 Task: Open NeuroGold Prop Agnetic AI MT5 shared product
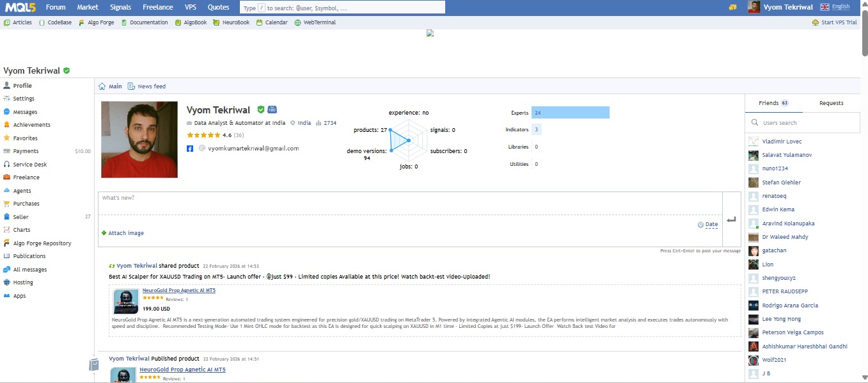[179, 290]
